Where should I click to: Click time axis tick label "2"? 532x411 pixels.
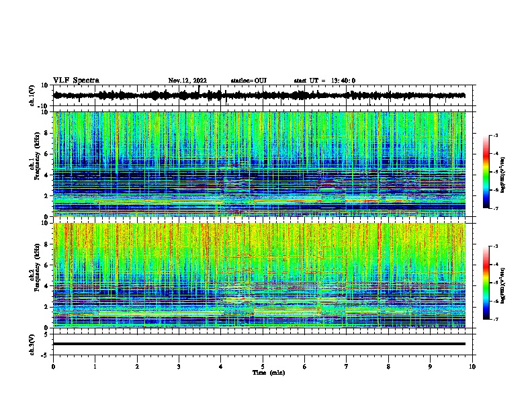pos(137,367)
